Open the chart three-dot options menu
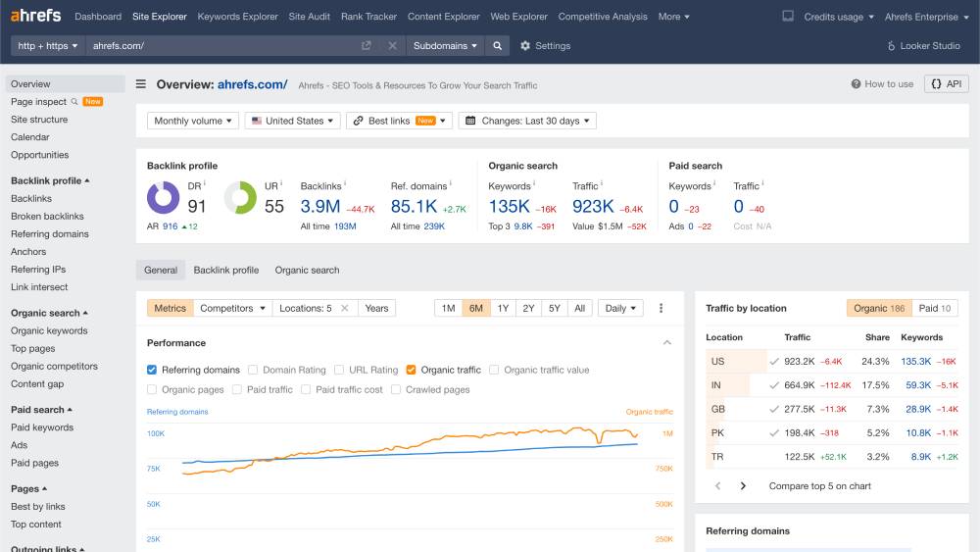This screenshot has width=980, height=552. (x=661, y=308)
